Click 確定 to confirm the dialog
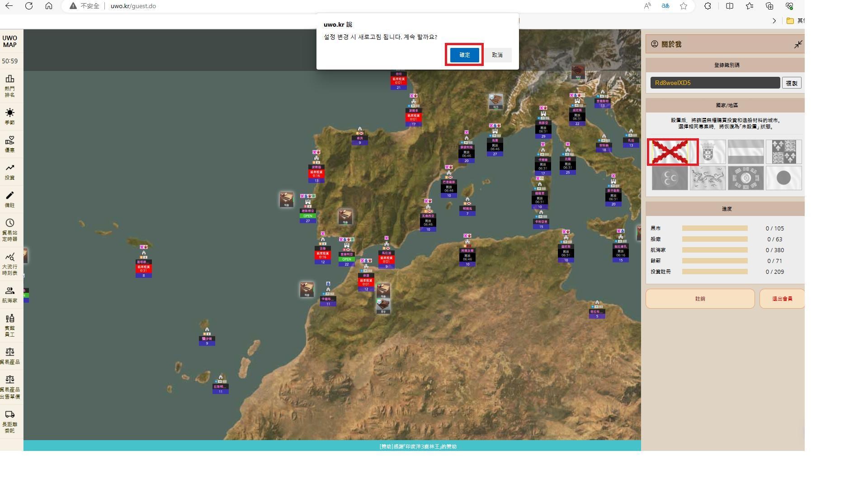Viewport: 868px width, 488px height. pyautogui.click(x=464, y=55)
